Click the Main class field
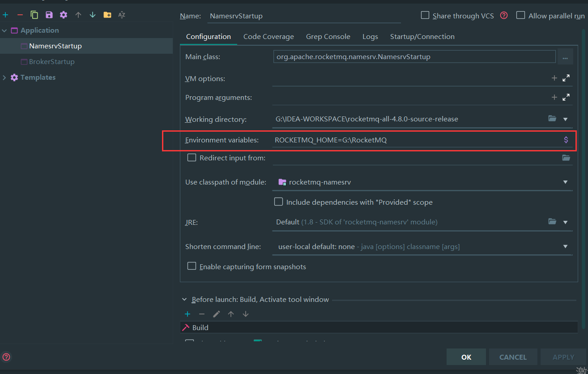588x374 pixels. (414, 57)
